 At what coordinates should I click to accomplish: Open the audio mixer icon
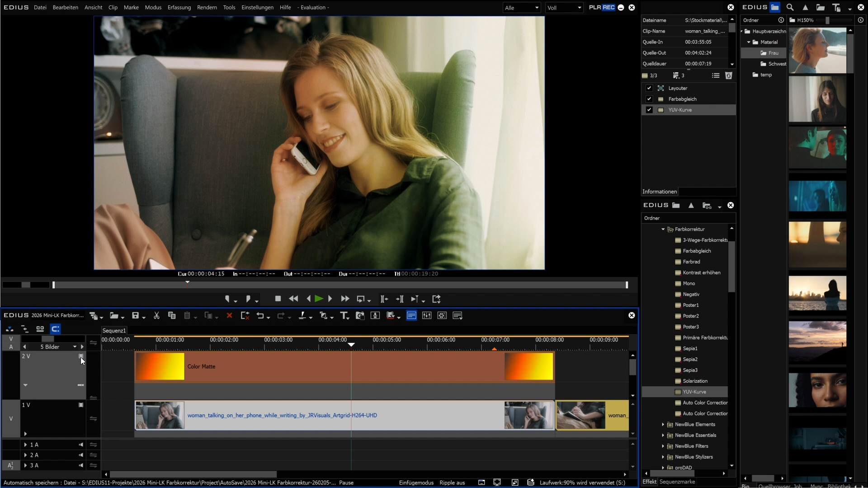pyautogui.click(x=426, y=316)
